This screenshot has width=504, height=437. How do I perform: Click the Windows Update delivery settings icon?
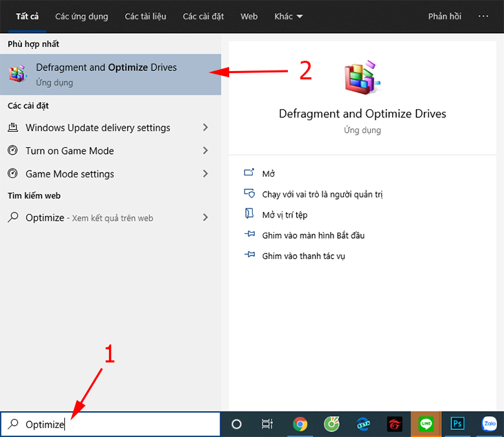(x=12, y=128)
